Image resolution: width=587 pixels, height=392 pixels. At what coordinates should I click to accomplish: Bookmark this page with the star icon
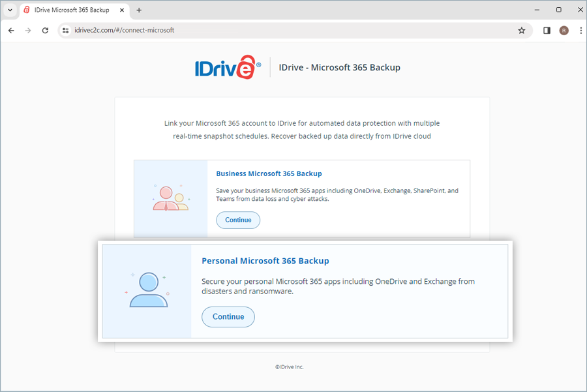[522, 30]
